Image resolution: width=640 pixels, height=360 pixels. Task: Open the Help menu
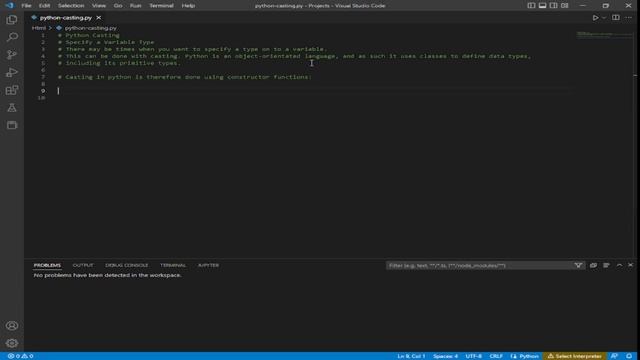(x=188, y=6)
